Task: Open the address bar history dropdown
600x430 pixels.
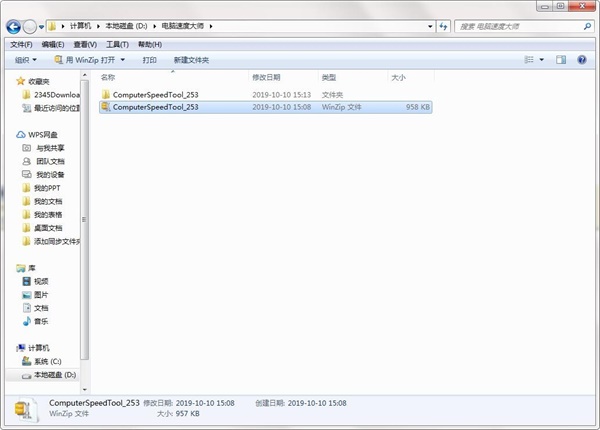Action: pos(430,26)
